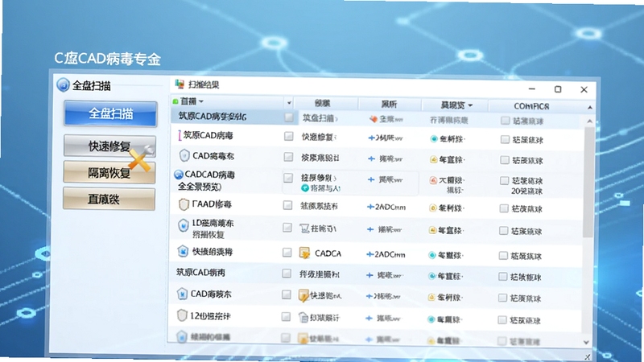Enable the COMFICR checkbox in the CADCA row
644x362 pixels.
pos(502,255)
